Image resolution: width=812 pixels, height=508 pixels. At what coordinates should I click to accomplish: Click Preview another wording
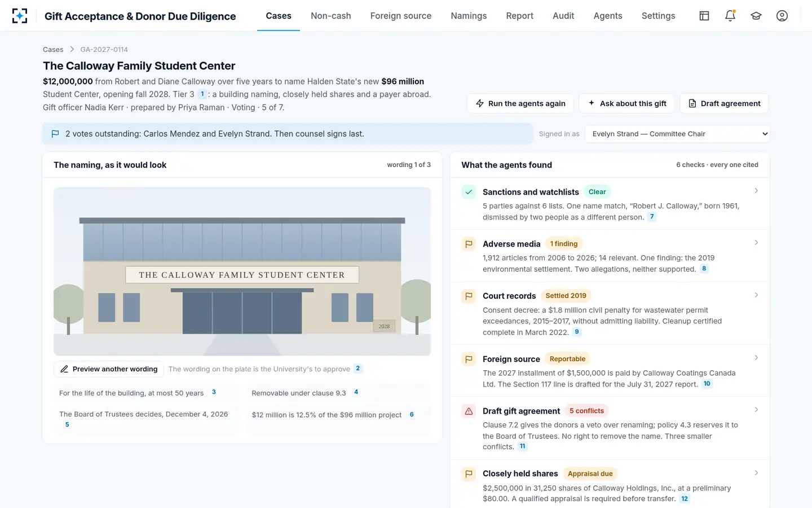tap(109, 369)
